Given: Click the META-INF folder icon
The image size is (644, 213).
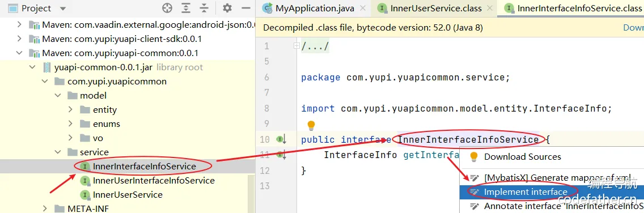Looking at the screenshot, I should tap(60, 208).
